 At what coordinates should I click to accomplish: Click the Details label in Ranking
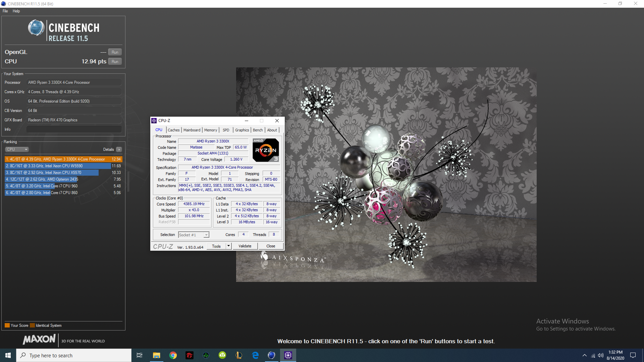pos(108,149)
